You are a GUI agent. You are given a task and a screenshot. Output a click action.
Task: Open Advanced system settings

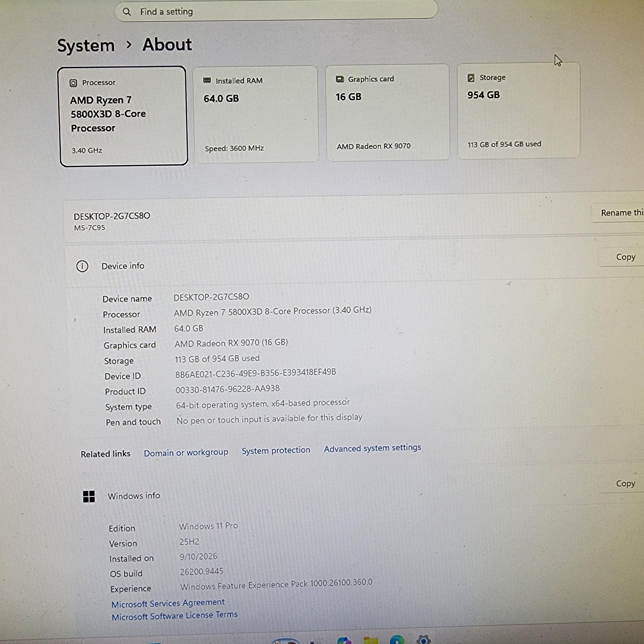coord(372,448)
